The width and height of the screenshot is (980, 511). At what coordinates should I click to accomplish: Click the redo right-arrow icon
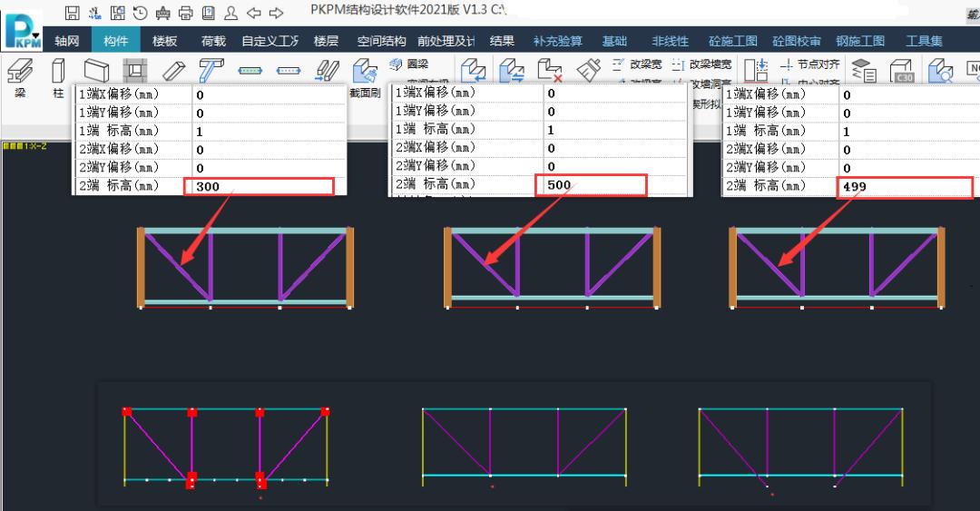276,13
